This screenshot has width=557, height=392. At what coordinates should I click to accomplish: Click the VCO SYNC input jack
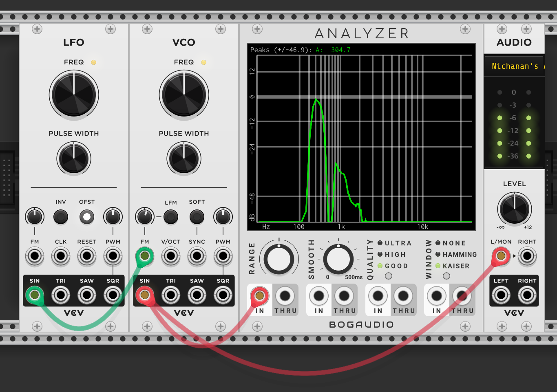[x=197, y=256]
